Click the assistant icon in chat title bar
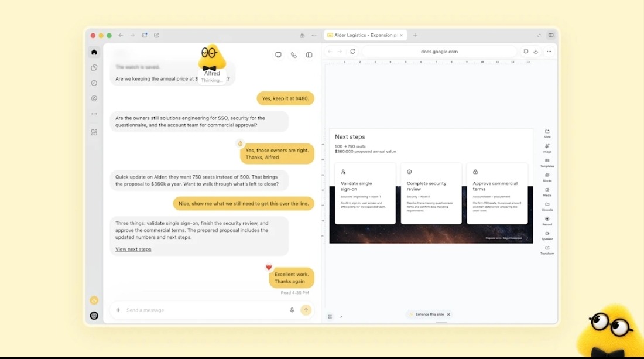The image size is (644, 359). pyautogui.click(x=302, y=35)
